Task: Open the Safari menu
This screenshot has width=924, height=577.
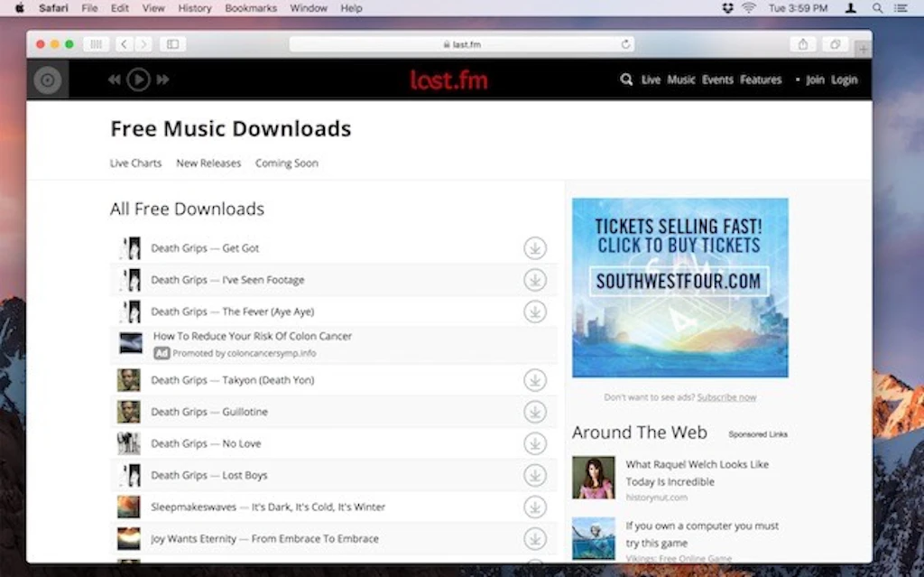Action: coord(53,8)
